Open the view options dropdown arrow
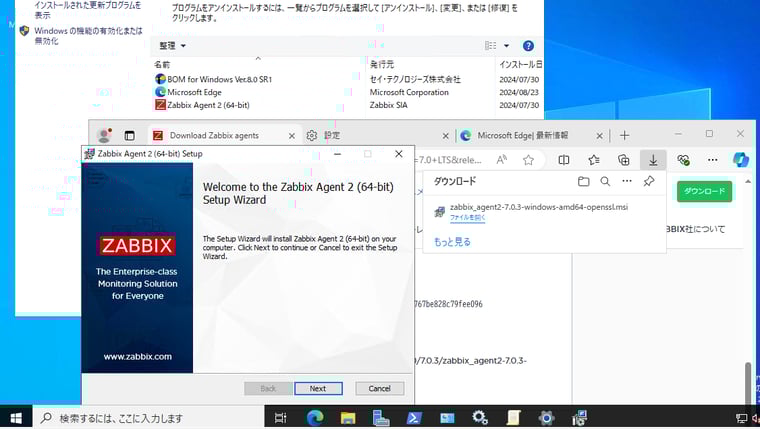 coord(506,46)
